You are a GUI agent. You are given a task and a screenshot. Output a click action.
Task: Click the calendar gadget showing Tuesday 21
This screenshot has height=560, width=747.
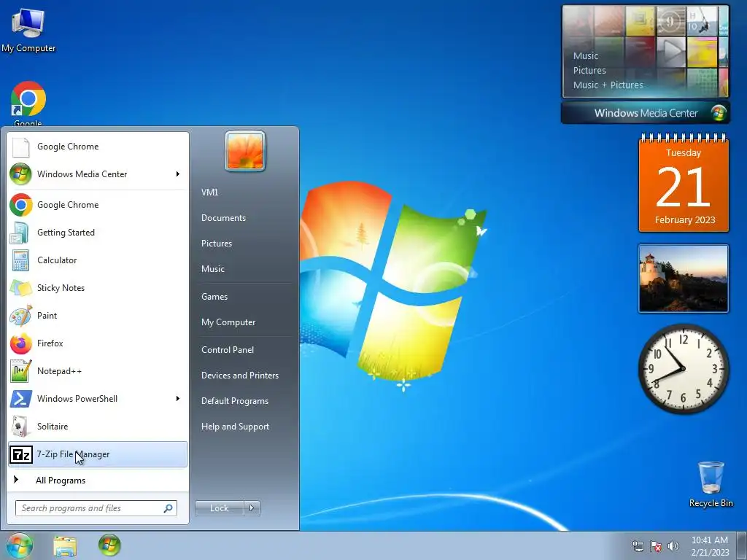tap(684, 183)
